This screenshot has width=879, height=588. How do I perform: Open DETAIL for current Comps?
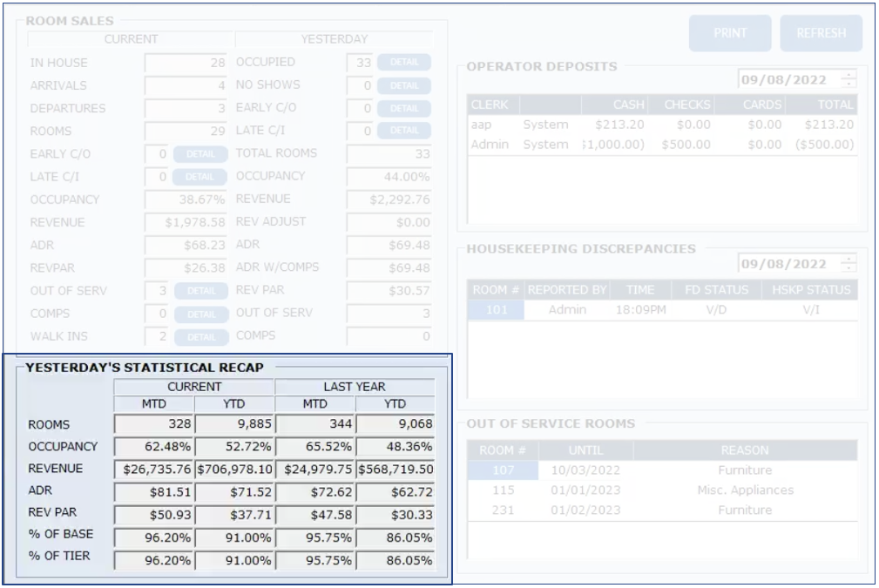click(x=200, y=314)
